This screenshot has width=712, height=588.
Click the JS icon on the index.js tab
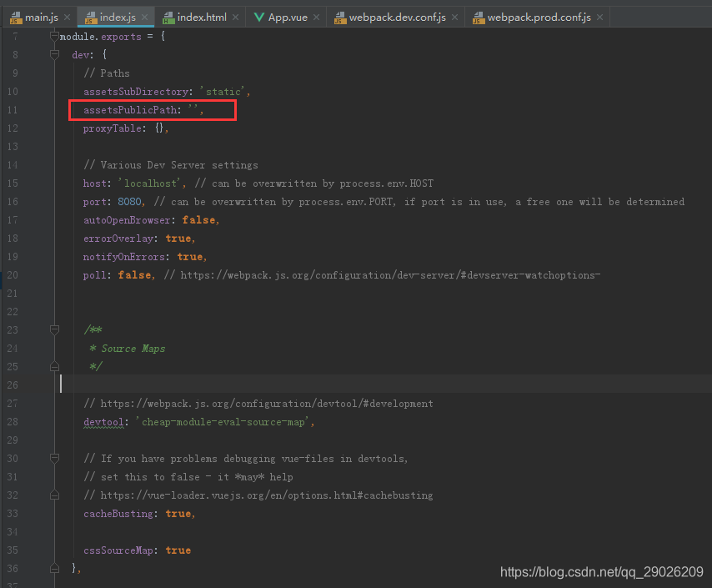click(x=88, y=17)
